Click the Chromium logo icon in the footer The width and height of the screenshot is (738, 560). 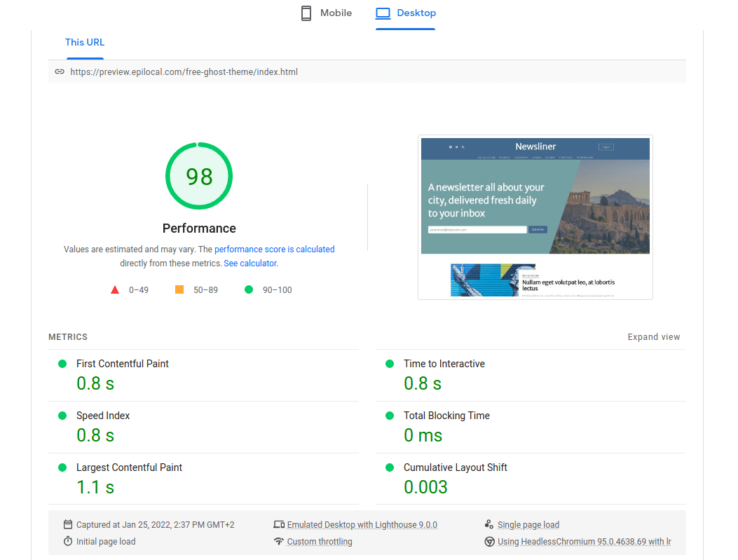[489, 541]
